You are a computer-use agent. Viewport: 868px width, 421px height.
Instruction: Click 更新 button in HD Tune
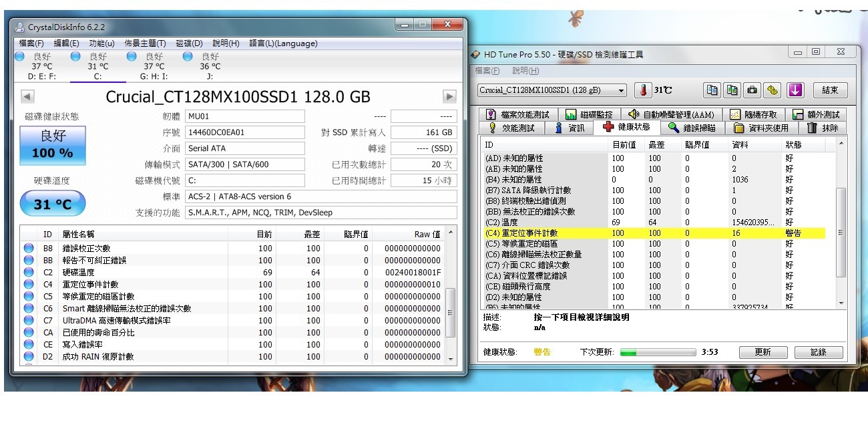(x=762, y=352)
